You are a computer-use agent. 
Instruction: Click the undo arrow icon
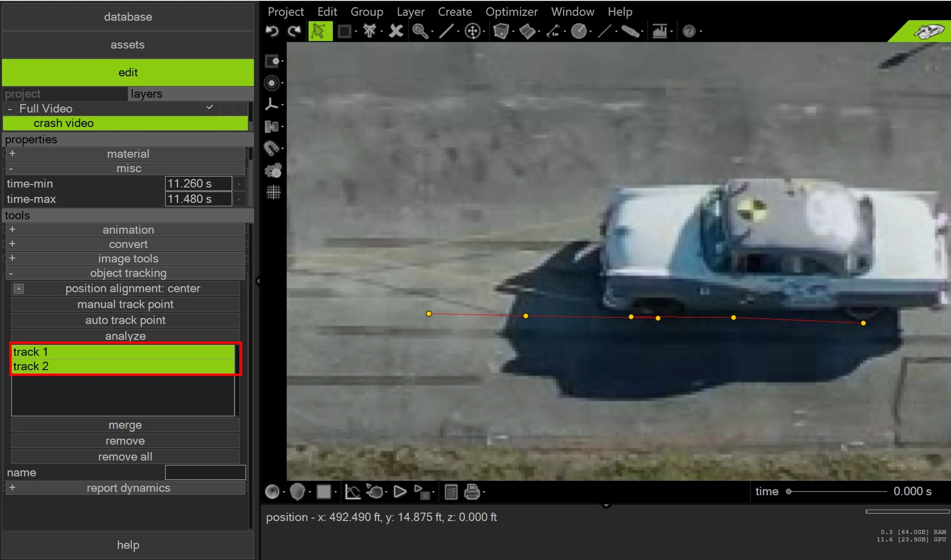pos(272,31)
